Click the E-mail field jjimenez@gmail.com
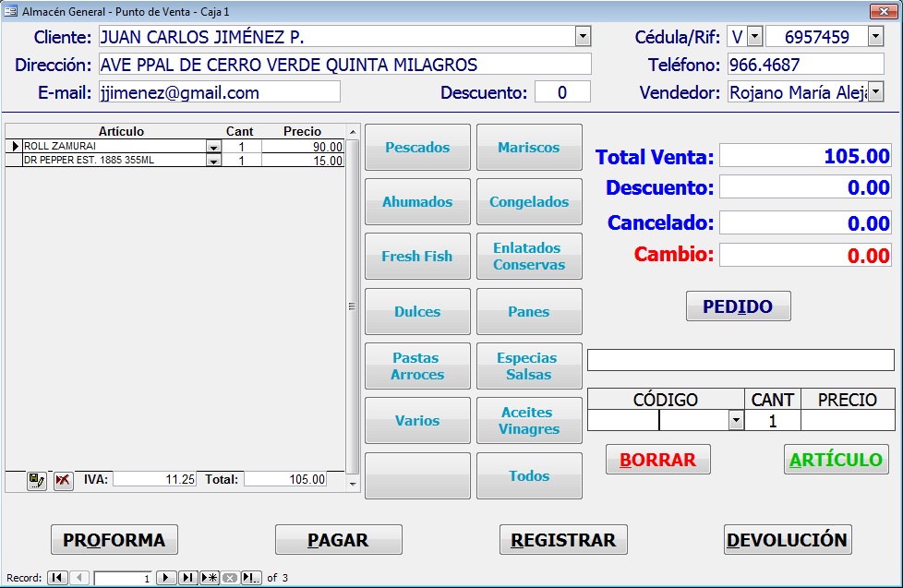 (x=220, y=92)
